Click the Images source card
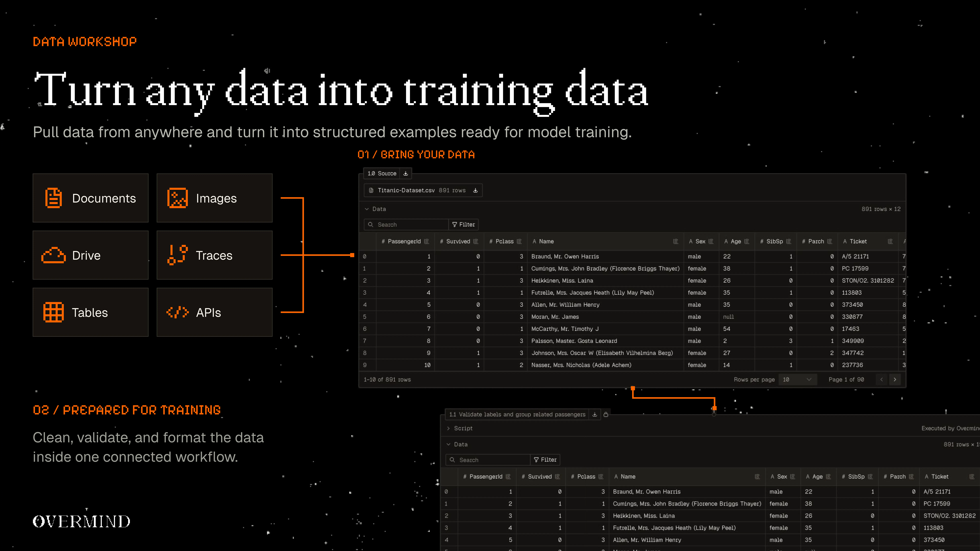This screenshot has height=551, width=980. coord(215,198)
